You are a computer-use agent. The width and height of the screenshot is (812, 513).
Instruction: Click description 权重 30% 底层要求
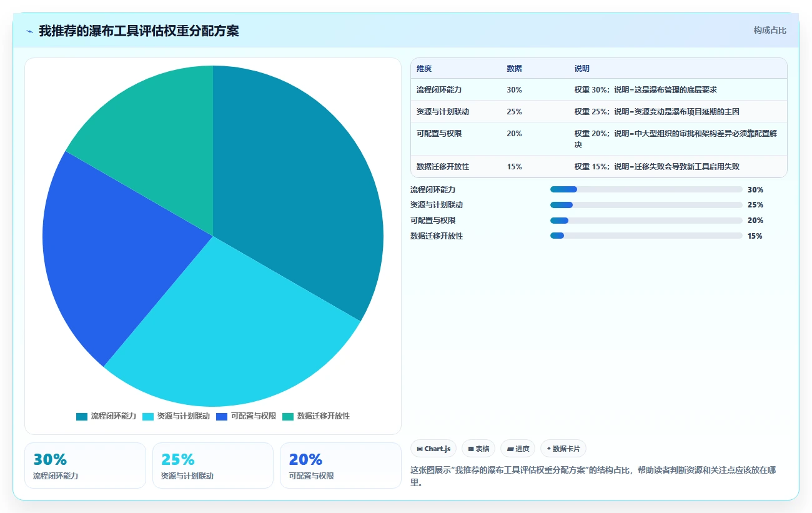[x=645, y=90]
